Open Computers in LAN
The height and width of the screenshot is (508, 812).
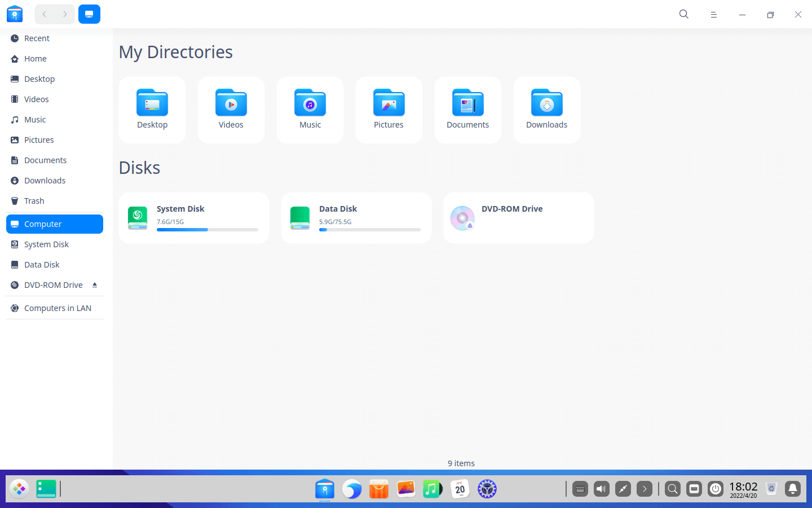click(x=58, y=308)
